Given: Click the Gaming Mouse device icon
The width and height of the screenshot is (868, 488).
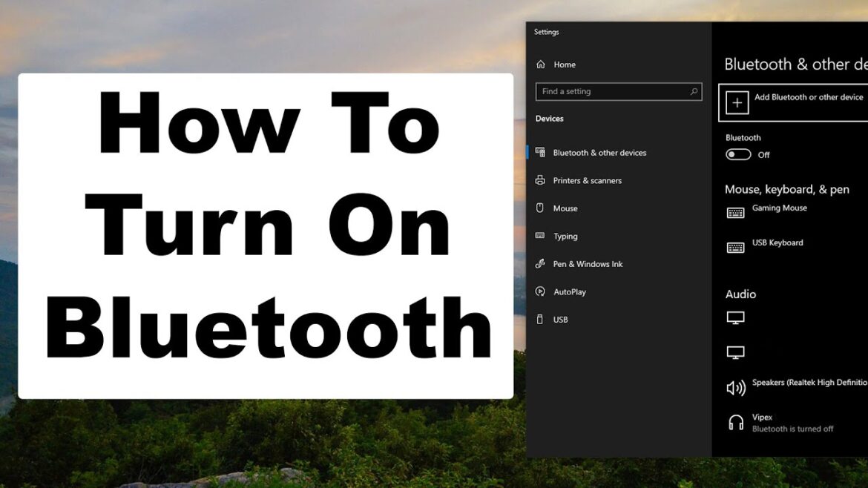Looking at the screenshot, I should point(735,212).
